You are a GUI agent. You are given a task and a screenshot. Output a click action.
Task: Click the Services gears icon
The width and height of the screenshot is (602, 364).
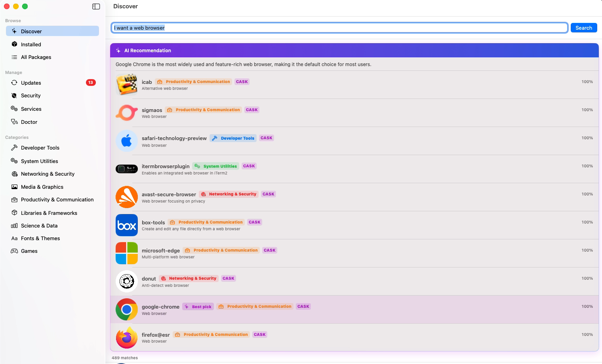click(x=14, y=109)
